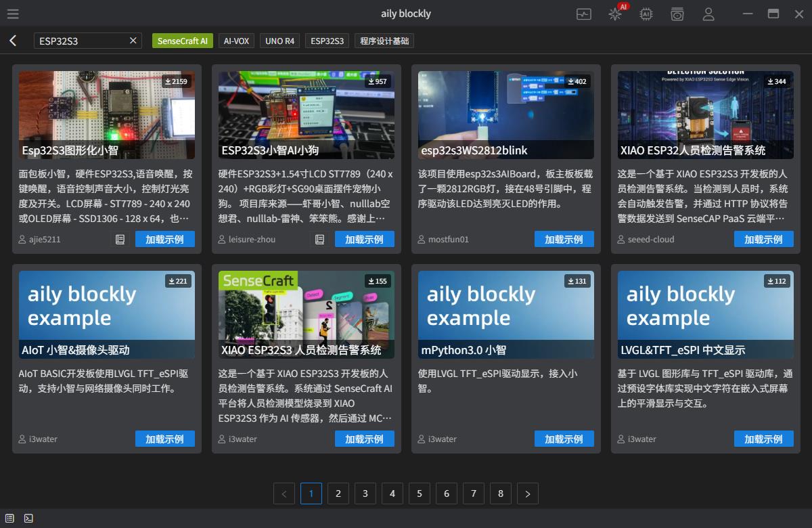Open document icon for ESP32S3小智AI小狗
812x528 pixels.
(x=319, y=239)
